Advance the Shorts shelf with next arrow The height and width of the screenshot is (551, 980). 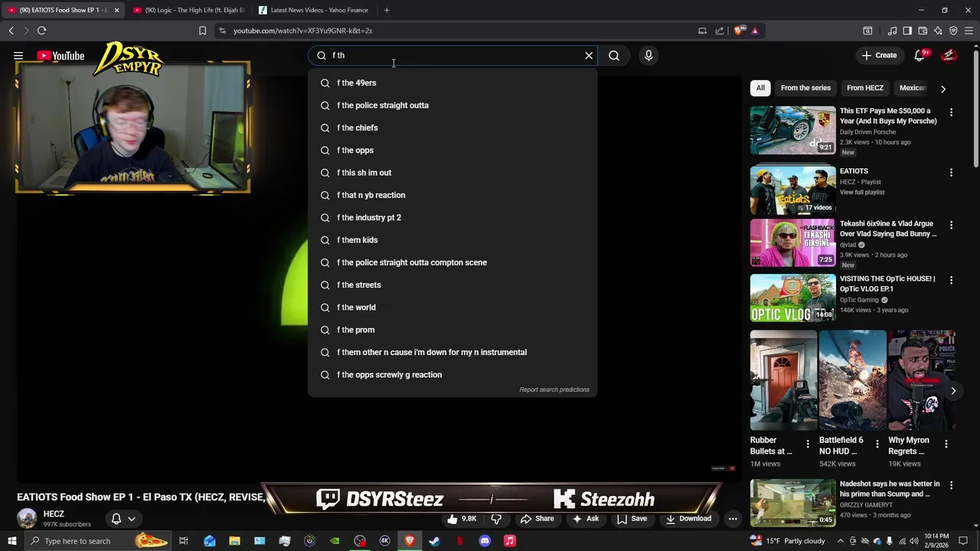[953, 391]
